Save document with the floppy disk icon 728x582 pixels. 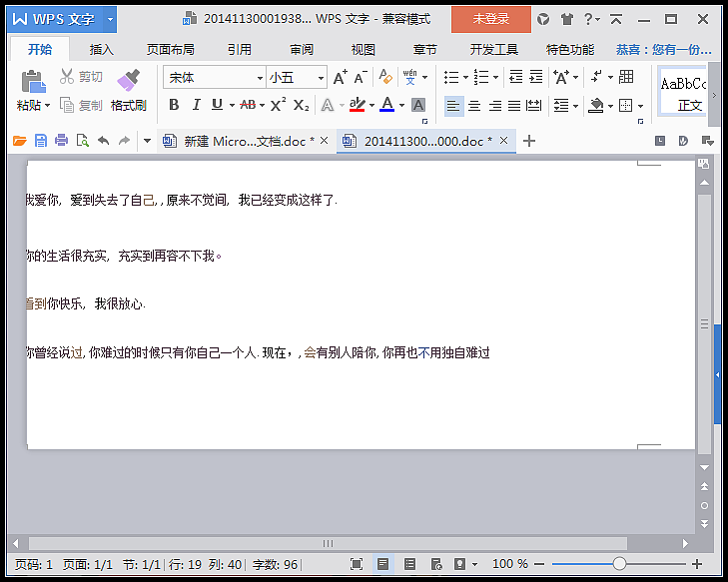tap(41, 141)
